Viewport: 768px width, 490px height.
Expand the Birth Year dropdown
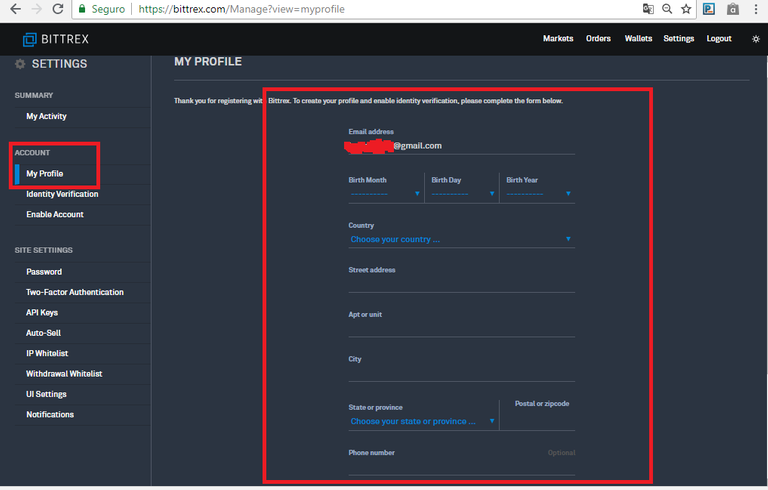click(539, 194)
